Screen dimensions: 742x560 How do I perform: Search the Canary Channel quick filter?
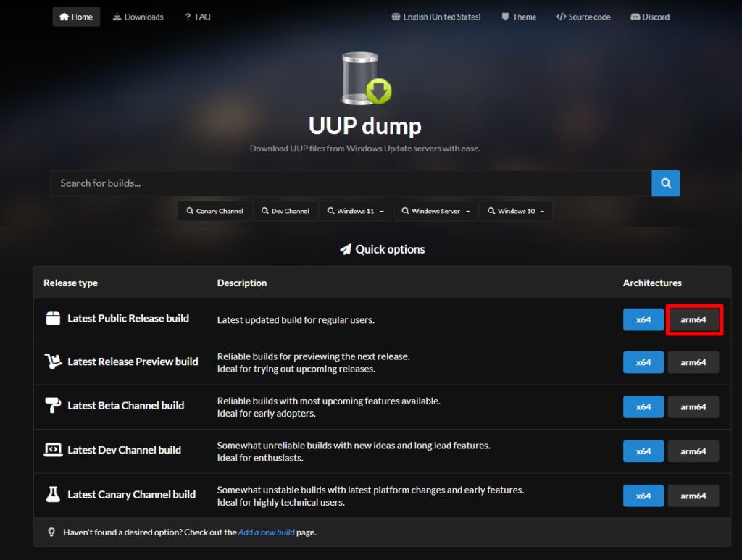(214, 211)
